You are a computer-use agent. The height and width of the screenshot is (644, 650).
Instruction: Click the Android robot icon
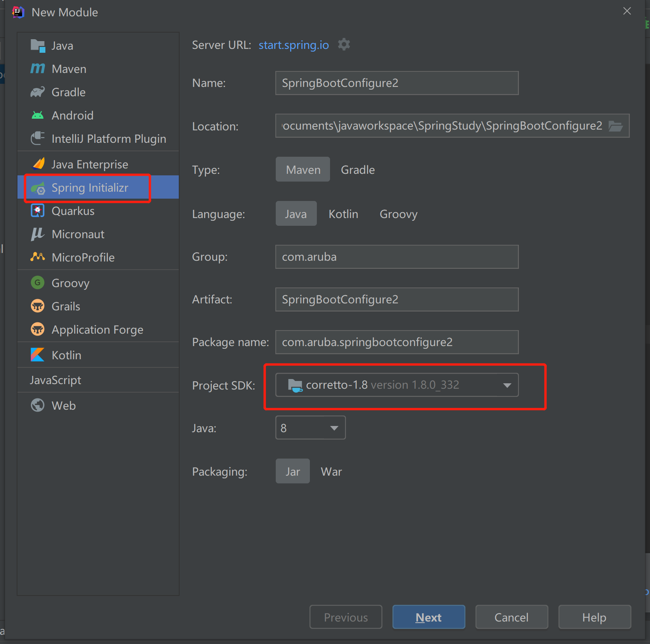click(x=38, y=115)
